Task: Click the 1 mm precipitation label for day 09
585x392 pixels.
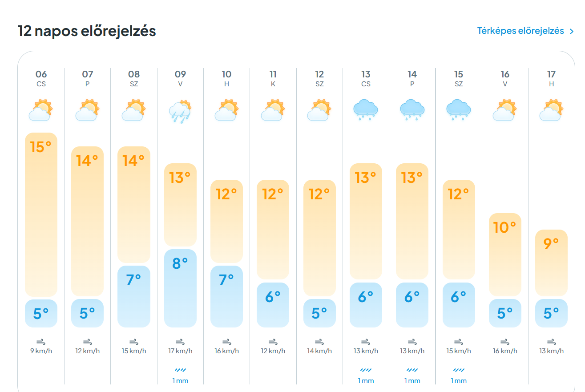Action: click(180, 381)
